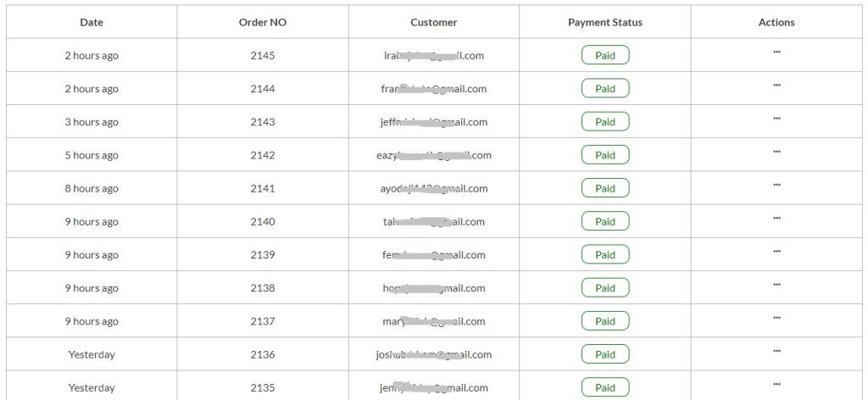Click the Payment Status column header
Screen dimensions: 868x400
605,22
